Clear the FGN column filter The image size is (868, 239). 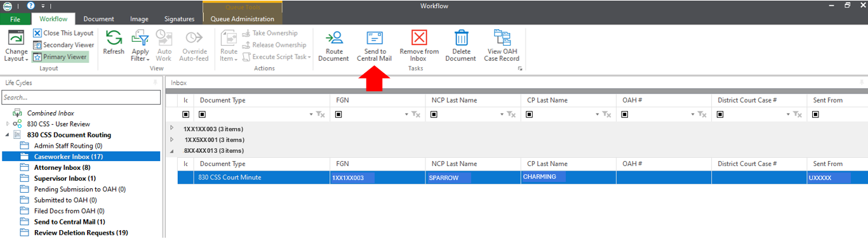point(416,115)
